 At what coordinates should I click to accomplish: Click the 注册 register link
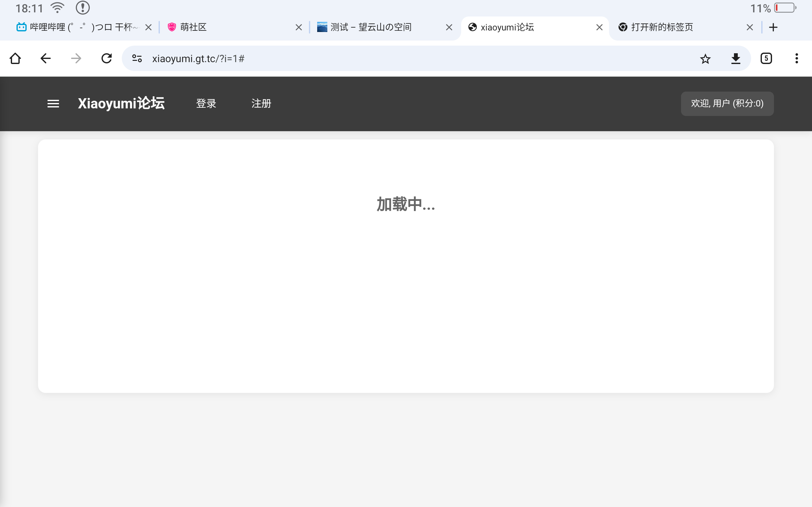261,104
